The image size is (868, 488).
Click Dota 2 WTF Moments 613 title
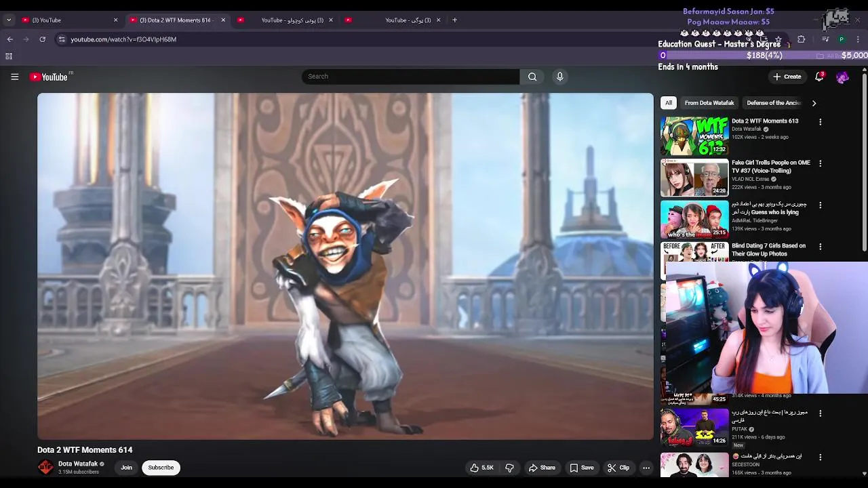(x=765, y=121)
